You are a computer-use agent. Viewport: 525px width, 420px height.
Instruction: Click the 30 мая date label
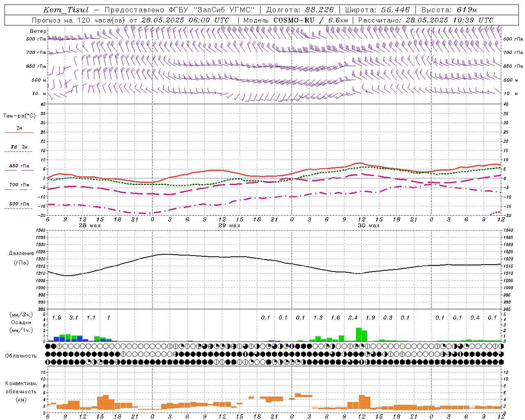[x=368, y=226]
